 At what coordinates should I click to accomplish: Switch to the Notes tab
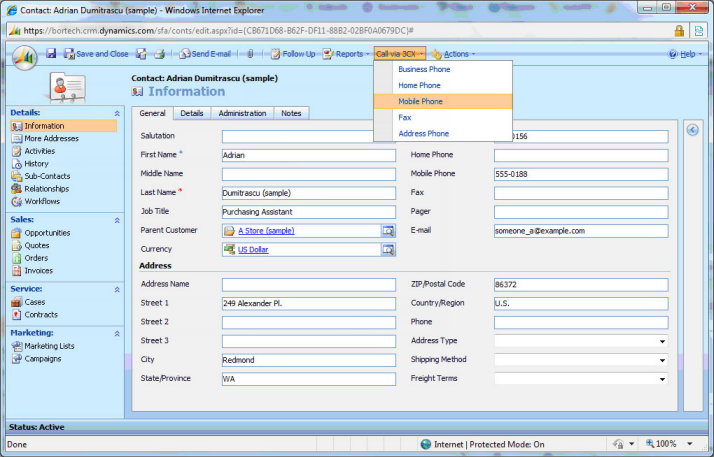coord(291,113)
